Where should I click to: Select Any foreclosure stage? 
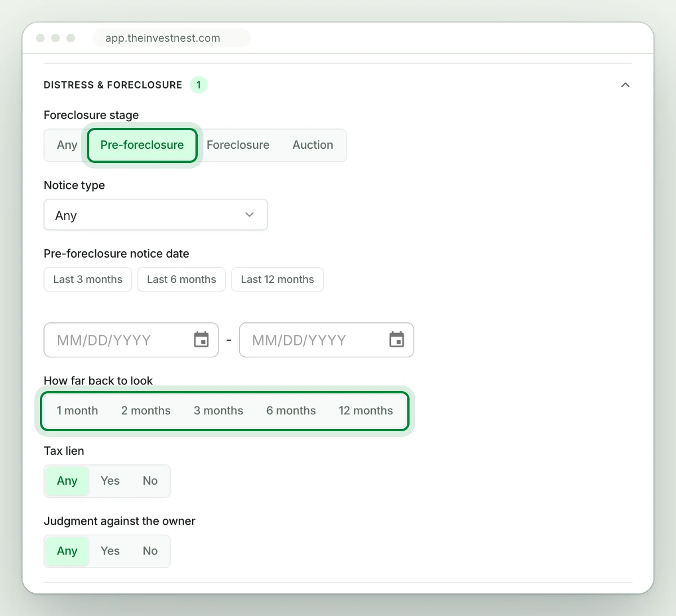pyautogui.click(x=67, y=145)
